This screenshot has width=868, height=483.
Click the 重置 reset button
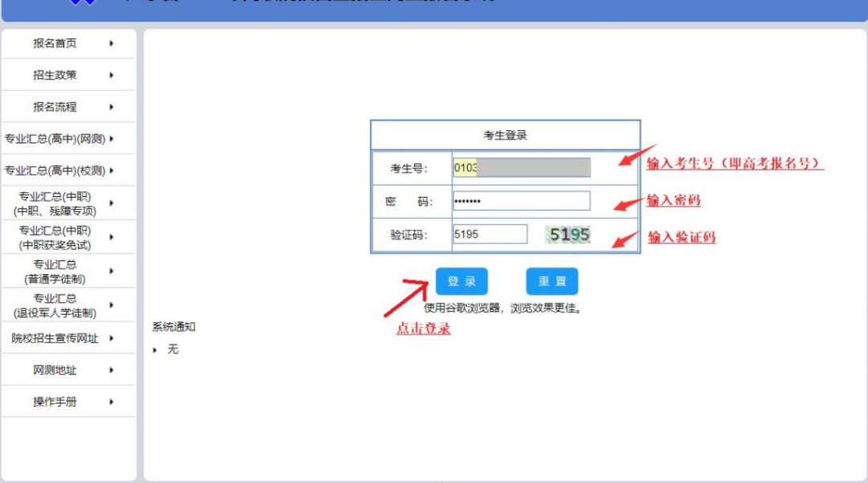551,281
